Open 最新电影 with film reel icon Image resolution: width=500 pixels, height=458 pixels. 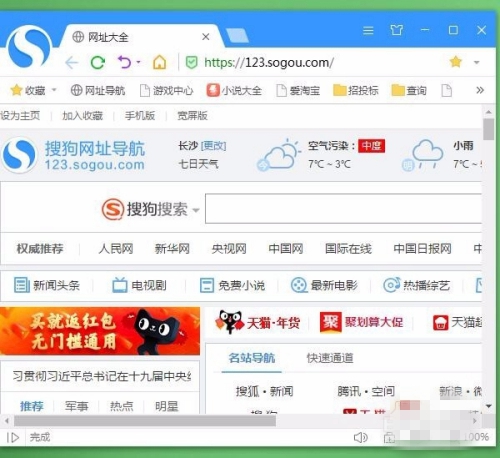tap(324, 285)
